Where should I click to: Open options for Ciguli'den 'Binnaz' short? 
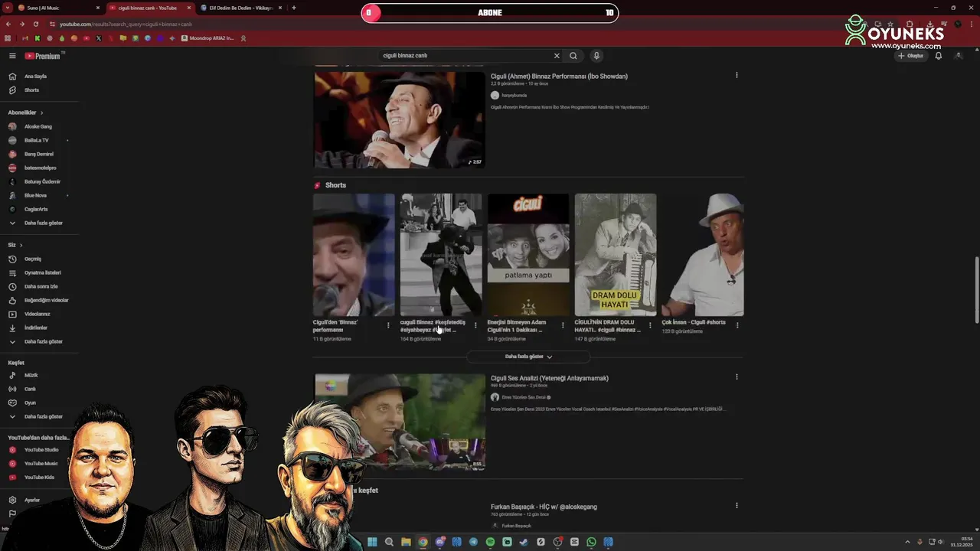coord(388,325)
